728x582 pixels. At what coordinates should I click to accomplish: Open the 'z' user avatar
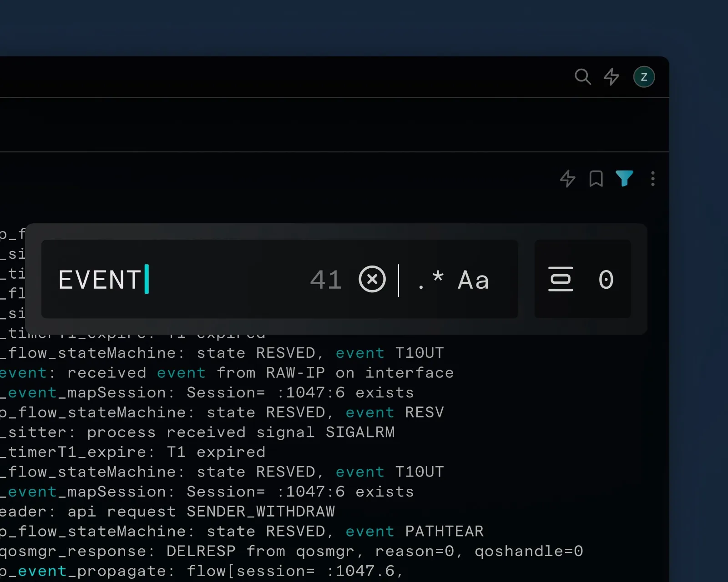643,77
